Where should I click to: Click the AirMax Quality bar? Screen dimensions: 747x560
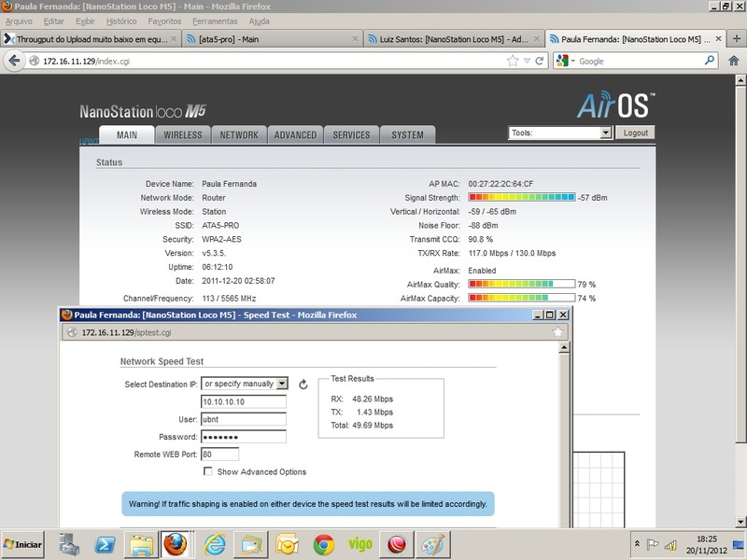(522, 284)
